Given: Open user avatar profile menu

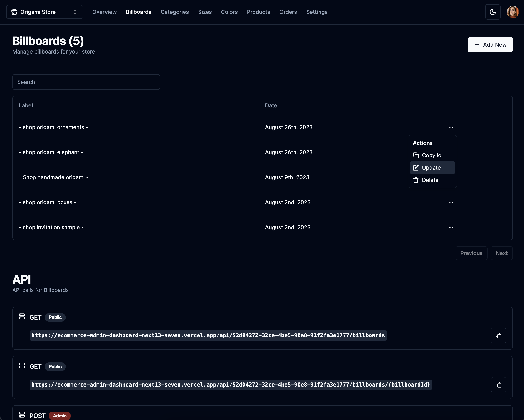Looking at the screenshot, I should click(513, 12).
